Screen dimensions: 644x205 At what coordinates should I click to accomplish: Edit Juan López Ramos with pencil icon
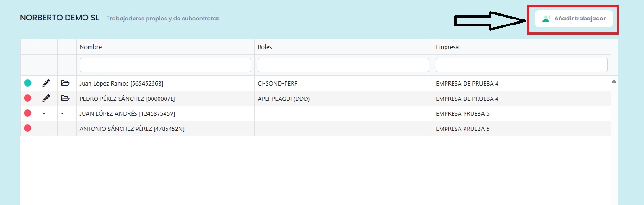[x=46, y=83]
